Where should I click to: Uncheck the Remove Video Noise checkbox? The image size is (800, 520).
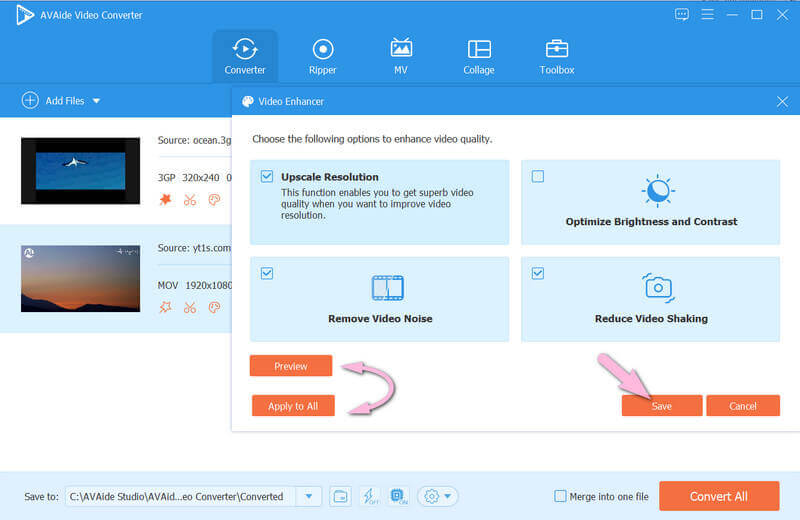pyautogui.click(x=267, y=274)
